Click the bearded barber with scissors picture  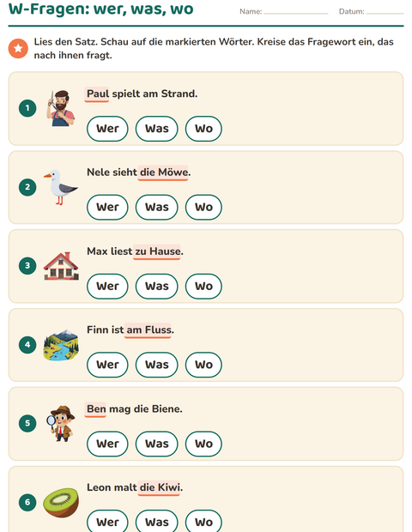point(61,108)
